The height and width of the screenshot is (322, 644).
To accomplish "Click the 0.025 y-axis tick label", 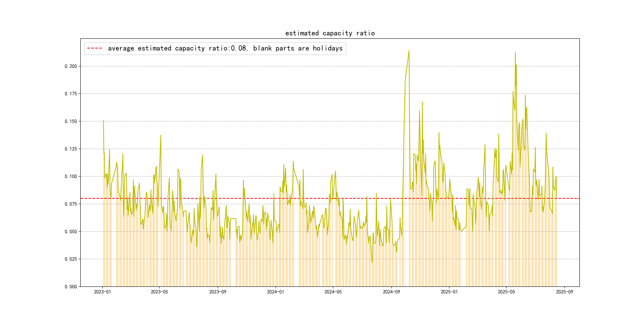I will point(71,259).
